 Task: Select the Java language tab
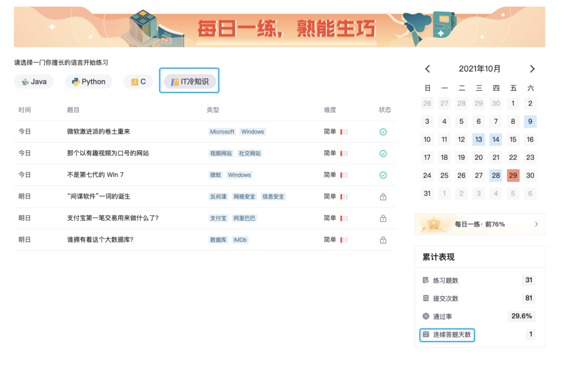point(34,81)
